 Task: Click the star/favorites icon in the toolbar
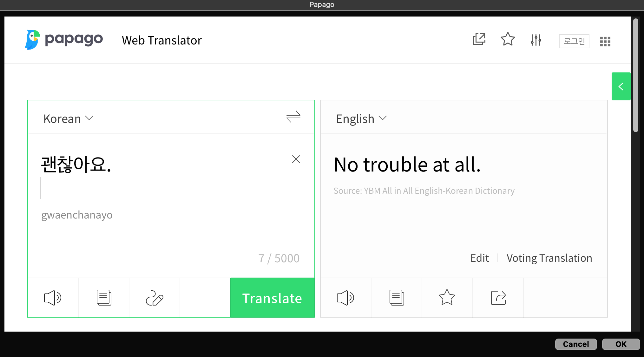pyautogui.click(x=508, y=40)
